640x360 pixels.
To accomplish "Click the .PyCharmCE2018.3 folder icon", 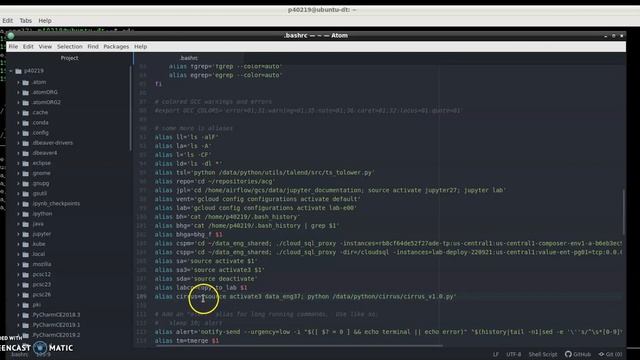I will pos(26,315).
